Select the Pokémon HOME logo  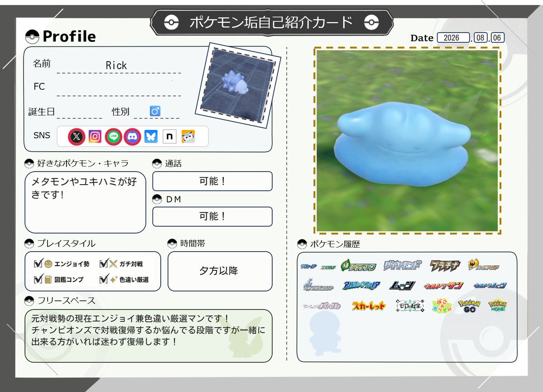click(x=498, y=306)
